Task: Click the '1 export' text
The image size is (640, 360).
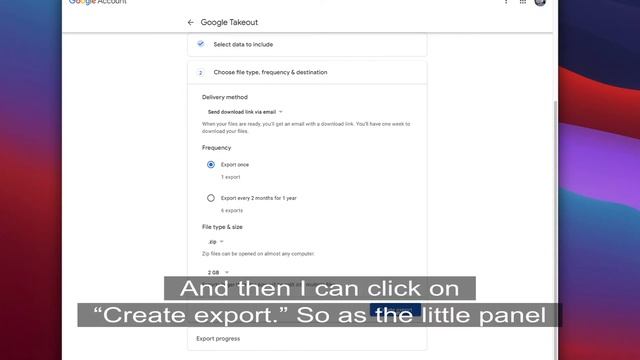Action: (231, 177)
